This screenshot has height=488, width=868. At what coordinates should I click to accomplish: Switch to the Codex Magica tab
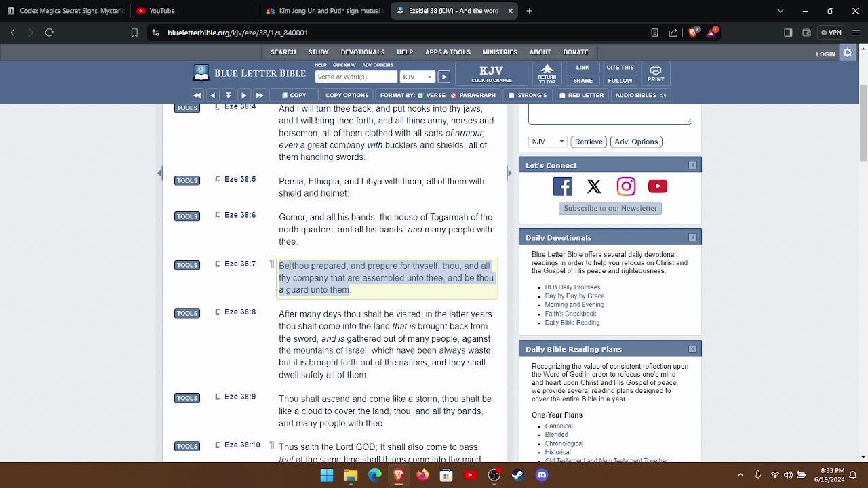pos(66,11)
